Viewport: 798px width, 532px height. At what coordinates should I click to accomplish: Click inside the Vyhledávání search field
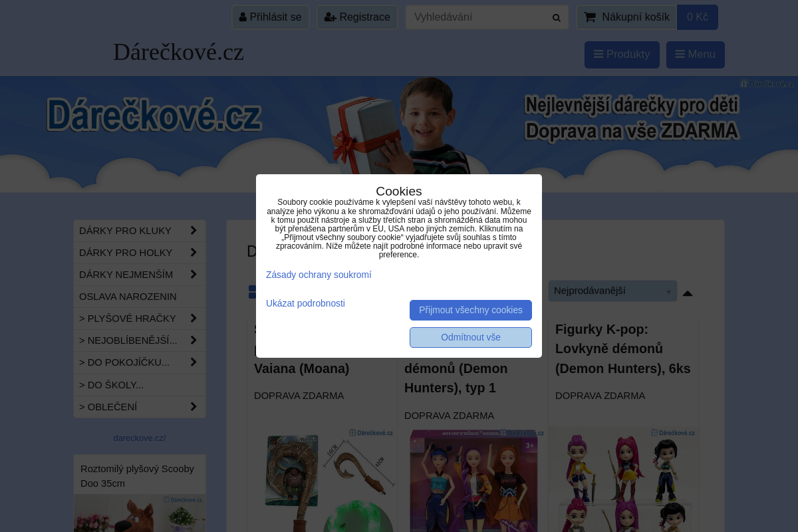coord(479,17)
